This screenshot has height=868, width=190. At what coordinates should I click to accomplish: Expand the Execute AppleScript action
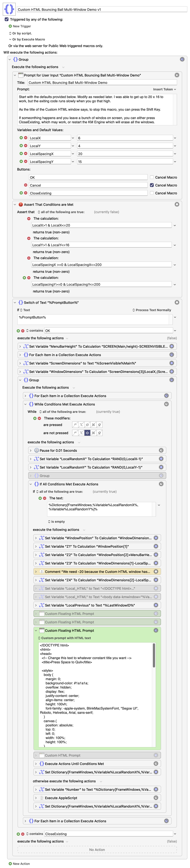coord(36,798)
